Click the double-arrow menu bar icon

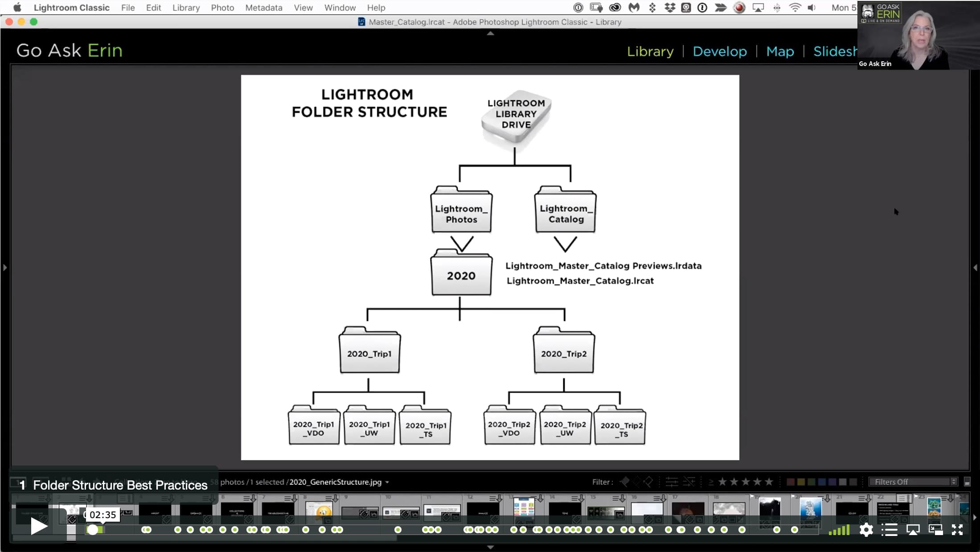coord(721,8)
